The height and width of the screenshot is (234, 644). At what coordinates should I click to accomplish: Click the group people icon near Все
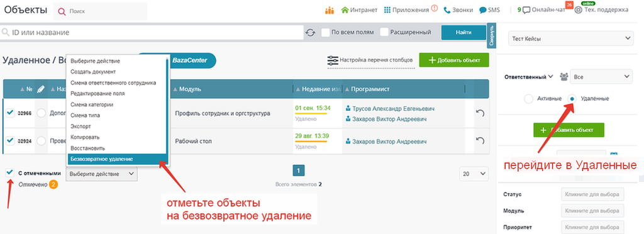[x=564, y=76]
